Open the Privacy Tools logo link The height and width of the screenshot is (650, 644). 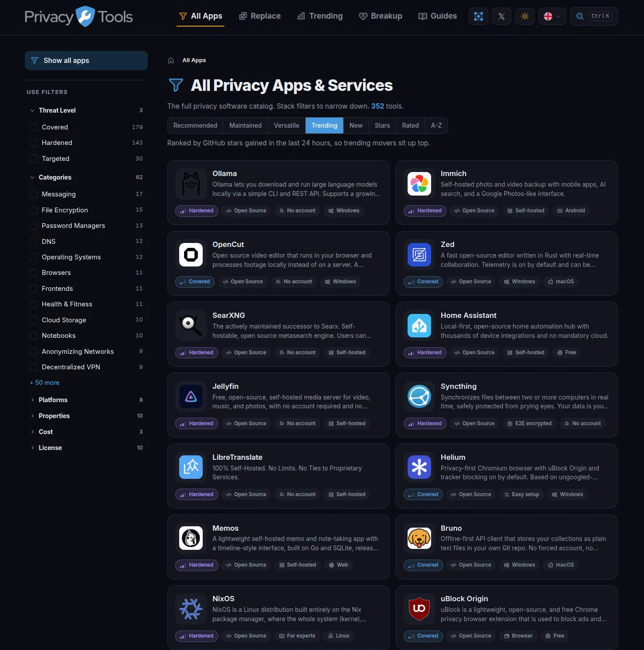pos(79,16)
